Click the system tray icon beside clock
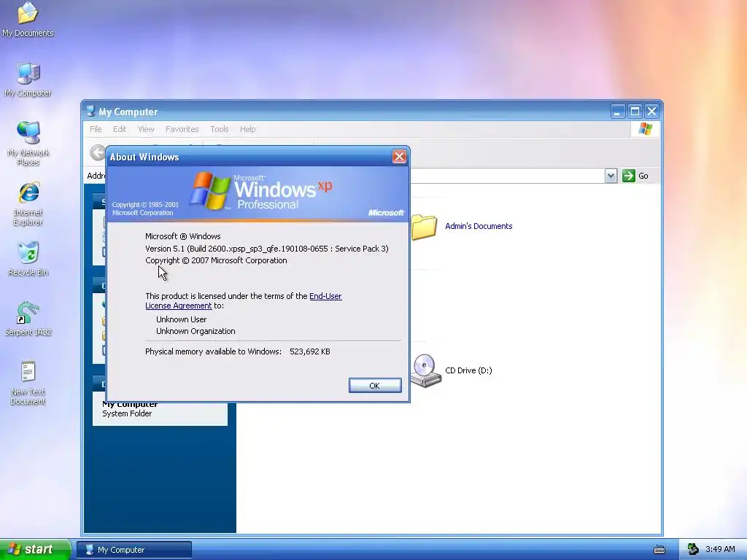Viewport: 747px width, 560px height. pos(693,549)
